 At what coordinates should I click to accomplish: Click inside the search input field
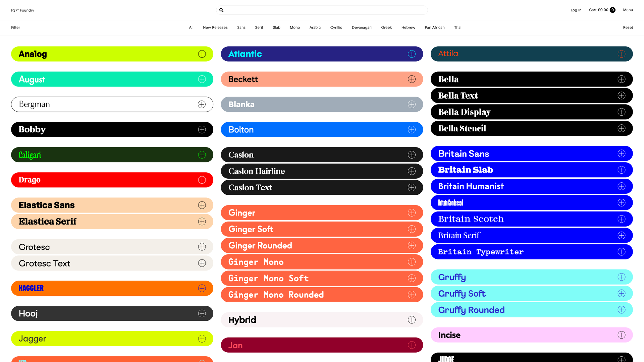coord(321,10)
